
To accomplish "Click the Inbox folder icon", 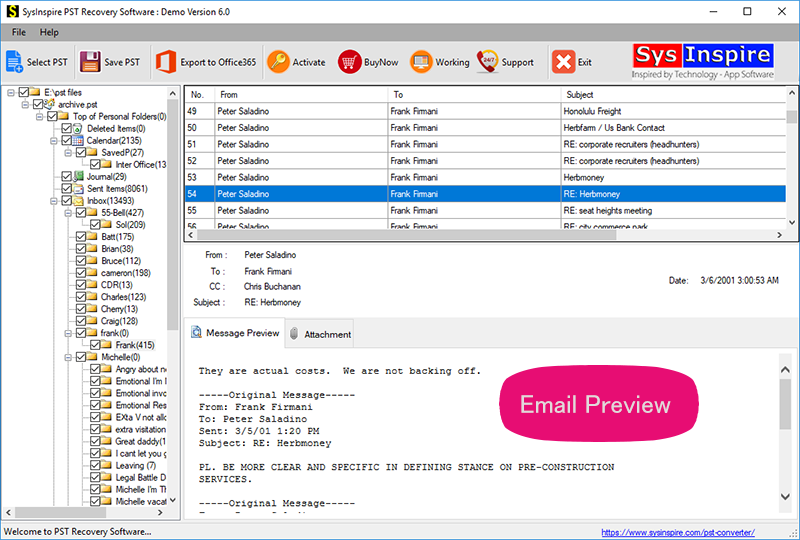I will tap(78, 201).
